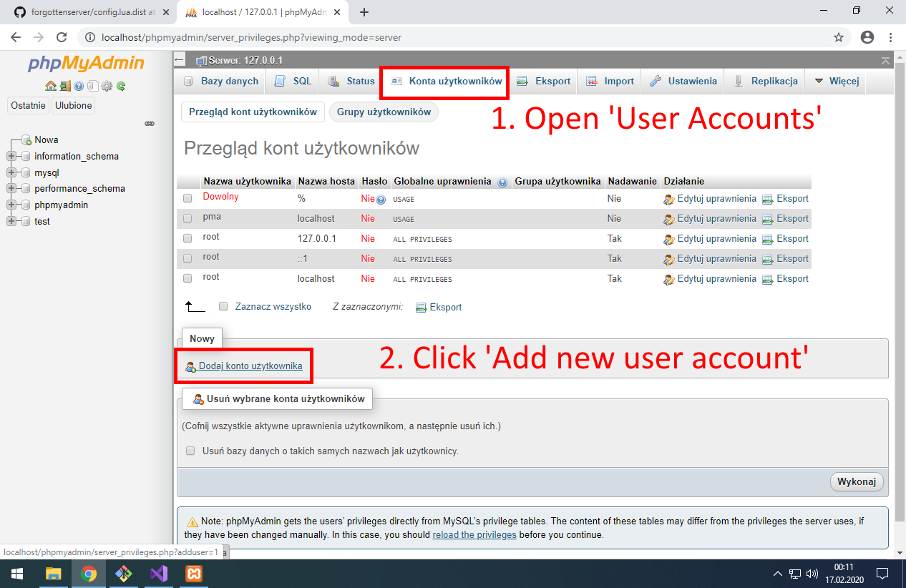The image size is (906, 588).
Task: Click the chain link icon in sidebar
Action: [150, 123]
